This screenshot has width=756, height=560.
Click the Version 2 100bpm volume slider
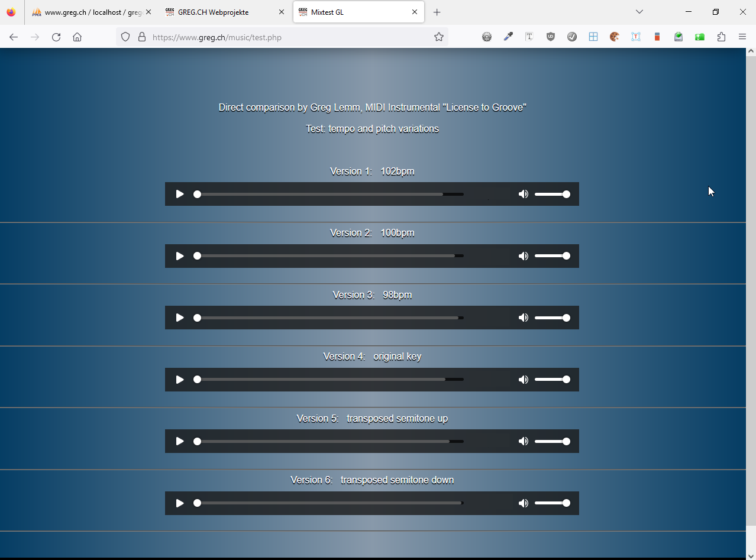552,256
